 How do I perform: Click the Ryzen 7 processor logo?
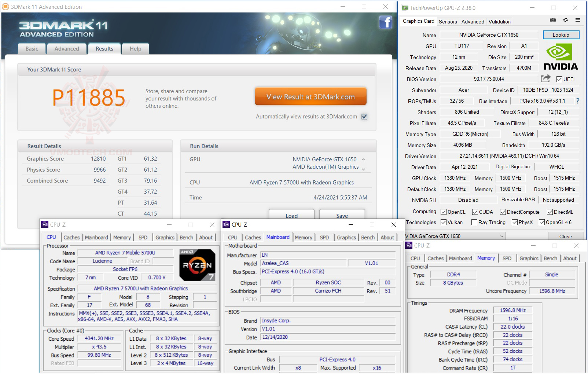[x=197, y=265]
